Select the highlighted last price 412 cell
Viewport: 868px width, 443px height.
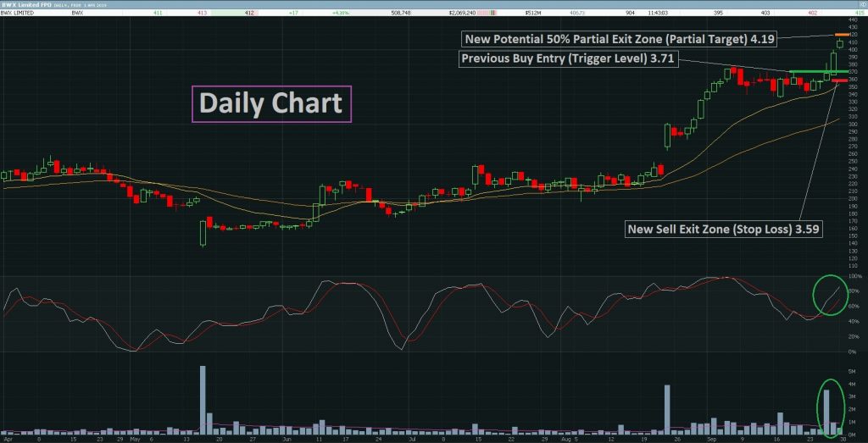click(248, 12)
